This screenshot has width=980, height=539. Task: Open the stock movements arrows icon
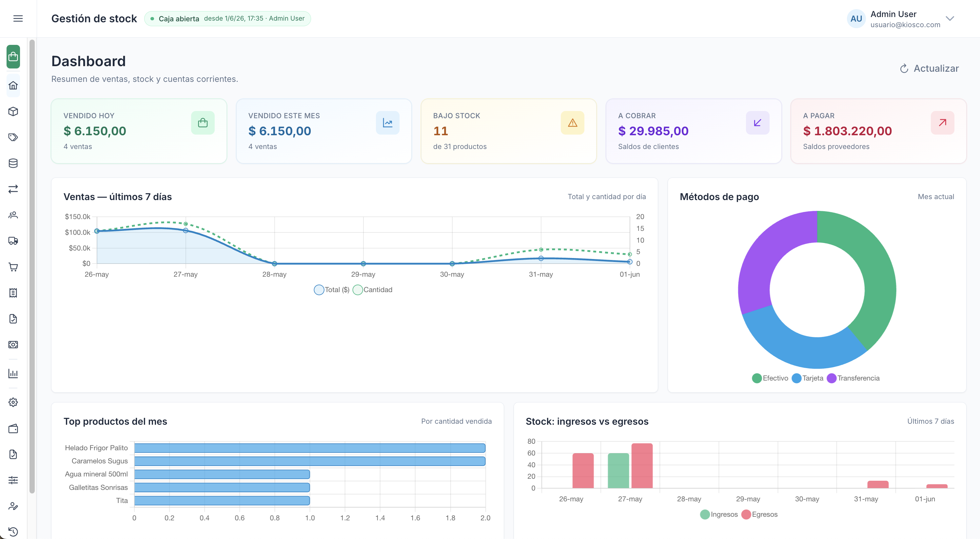click(x=13, y=189)
